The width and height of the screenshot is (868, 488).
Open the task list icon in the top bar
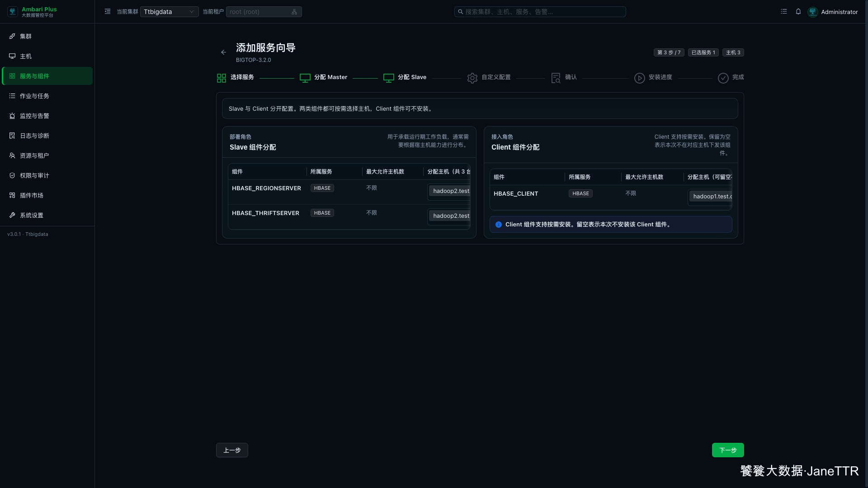(x=784, y=12)
